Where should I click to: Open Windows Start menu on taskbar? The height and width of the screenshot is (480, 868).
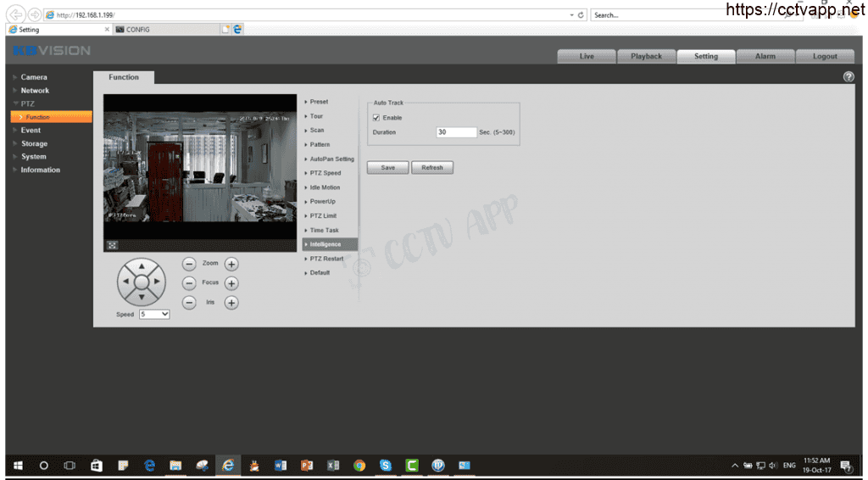[18, 466]
